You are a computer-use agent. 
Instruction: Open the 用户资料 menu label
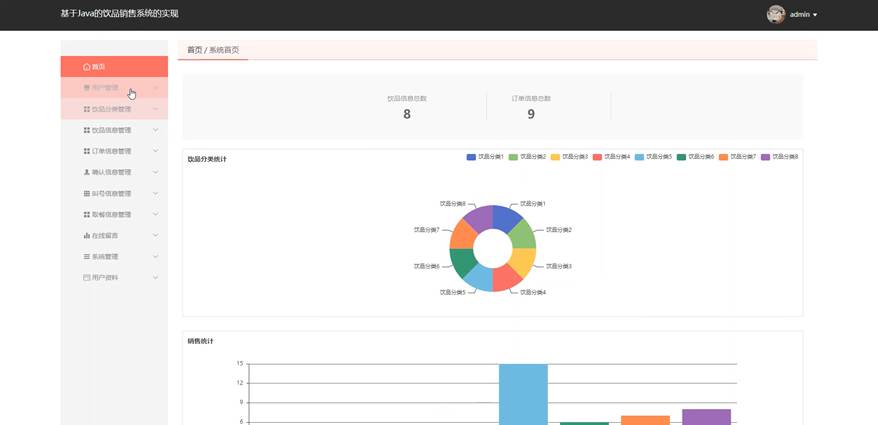click(x=105, y=278)
